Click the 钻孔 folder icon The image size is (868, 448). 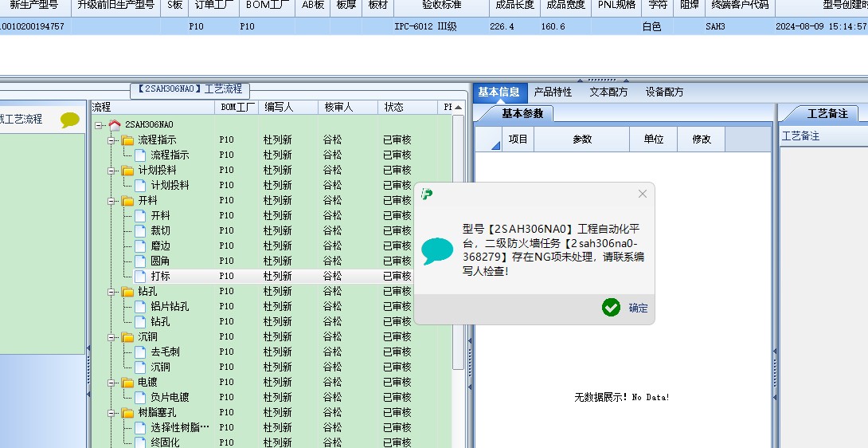128,291
